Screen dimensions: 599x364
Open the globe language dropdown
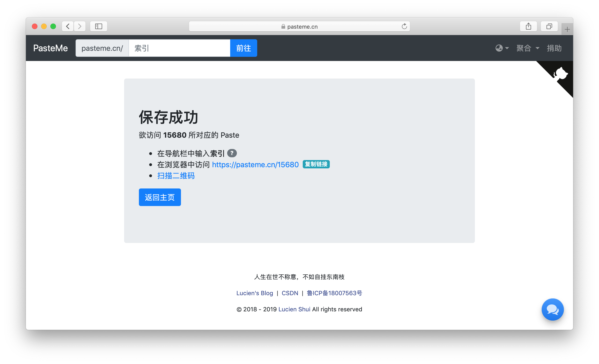point(502,48)
